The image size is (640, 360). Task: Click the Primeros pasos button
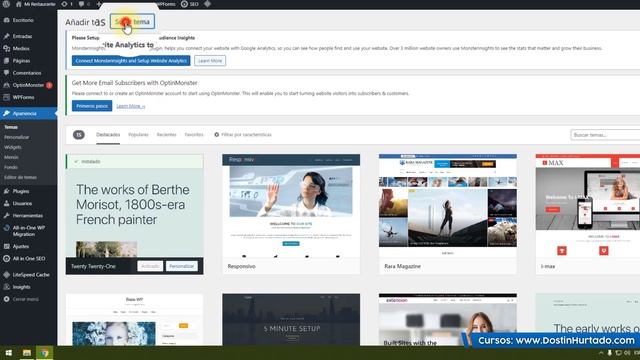coord(92,106)
